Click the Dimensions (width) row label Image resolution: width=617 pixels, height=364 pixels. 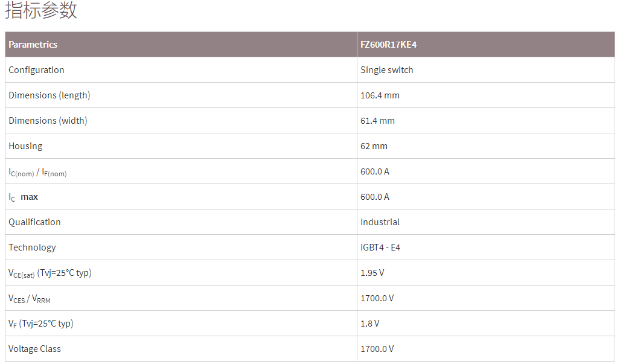[x=48, y=121]
